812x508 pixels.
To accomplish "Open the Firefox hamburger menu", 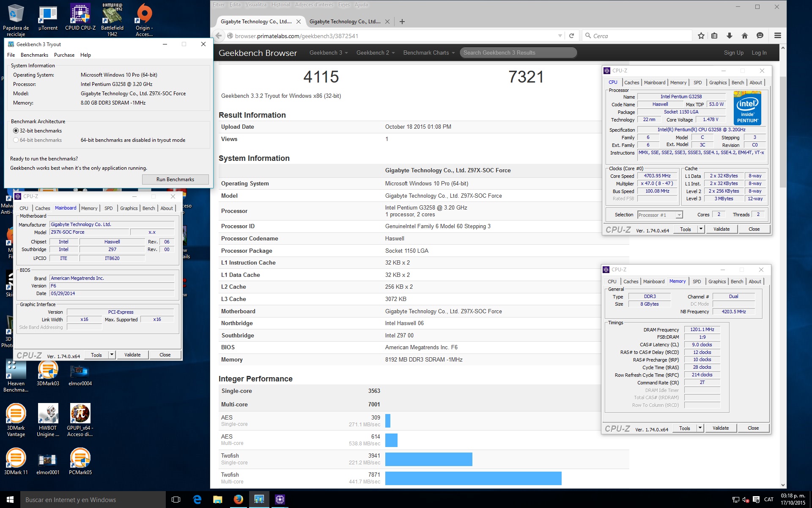I will [x=777, y=36].
